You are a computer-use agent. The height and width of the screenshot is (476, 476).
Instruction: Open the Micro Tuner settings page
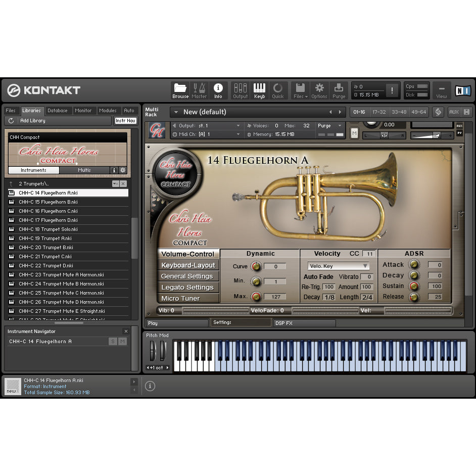coord(188,298)
